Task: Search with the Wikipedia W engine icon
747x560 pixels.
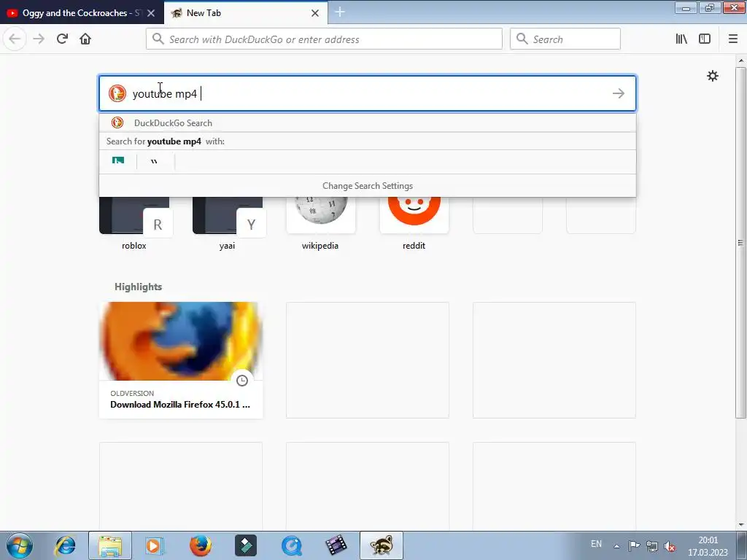Action: (x=154, y=161)
